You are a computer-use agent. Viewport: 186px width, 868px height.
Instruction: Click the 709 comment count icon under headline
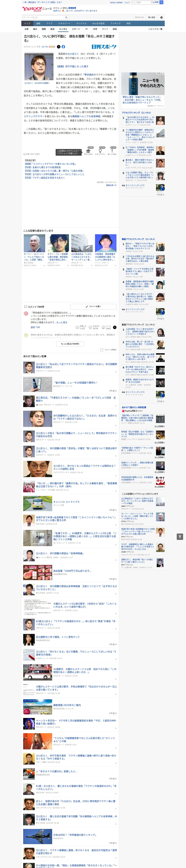[45, 47]
